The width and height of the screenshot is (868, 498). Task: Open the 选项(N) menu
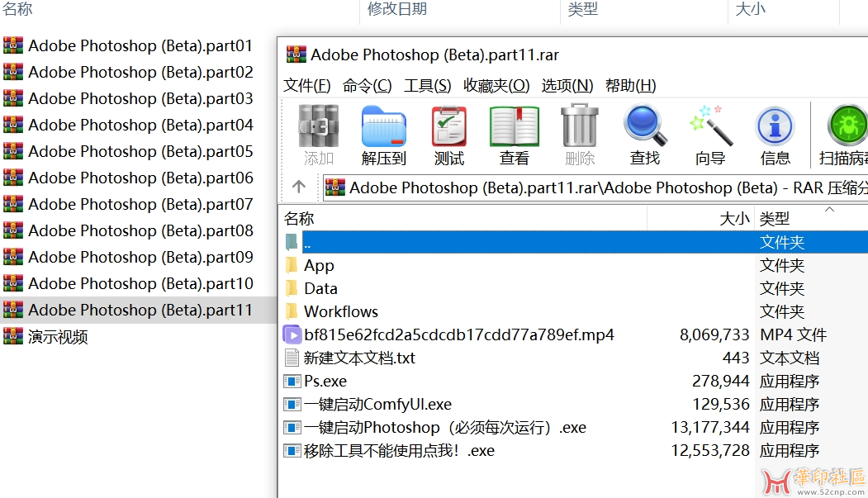pos(567,86)
